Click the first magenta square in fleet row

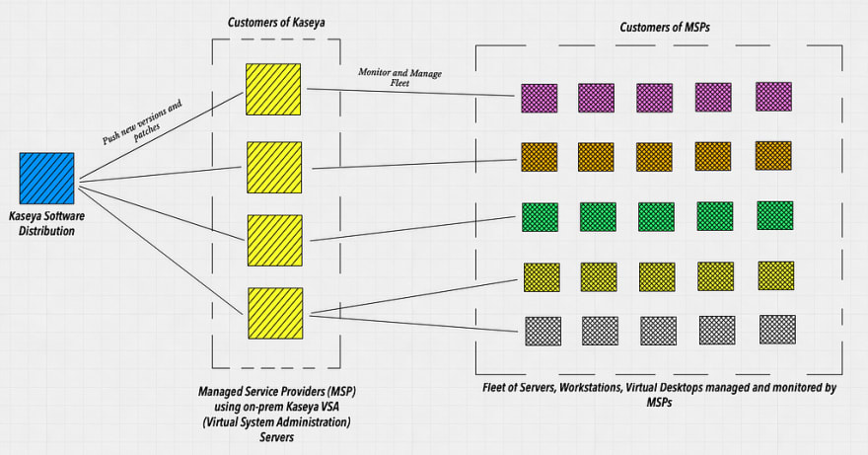[540, 98]
